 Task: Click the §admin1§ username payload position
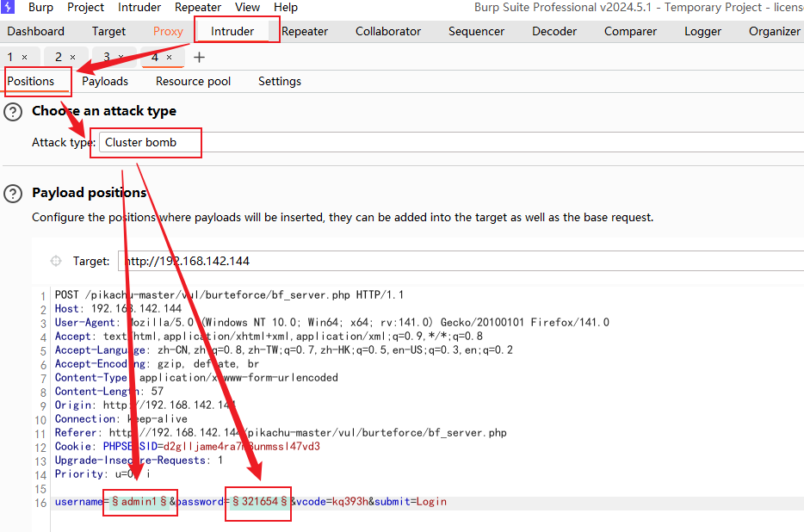(x=139, y=502)
